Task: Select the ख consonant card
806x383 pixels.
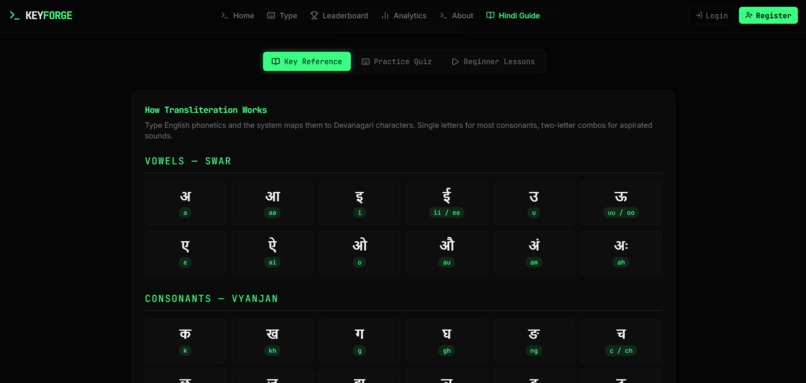Action: [272, 341]
